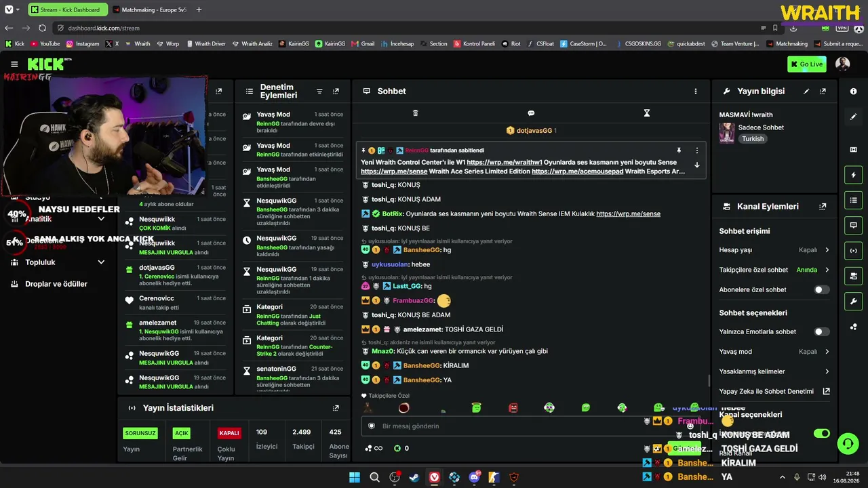Image resolution: width=868 pixels, height=488 pixels.
Task: Click the trash icon in the Sohbet toolbar
Action: (x=416, y=113)
